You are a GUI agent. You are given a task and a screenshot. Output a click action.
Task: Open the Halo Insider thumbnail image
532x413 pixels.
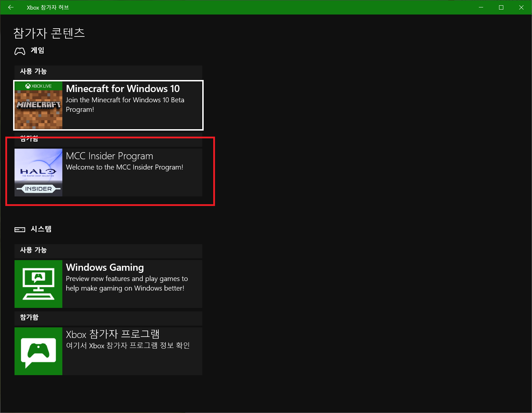39,172
